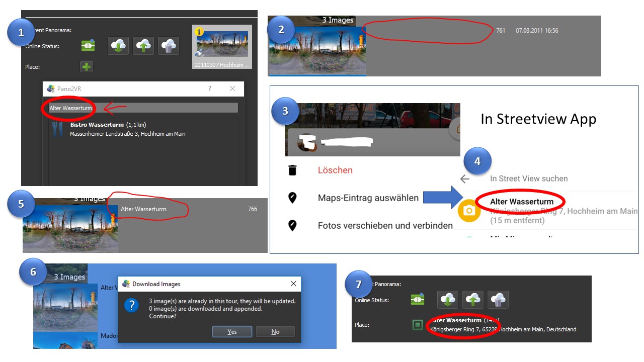Click the value 761 in the image row
This screenshot has height=362, width=644.
tap(501, 31)
